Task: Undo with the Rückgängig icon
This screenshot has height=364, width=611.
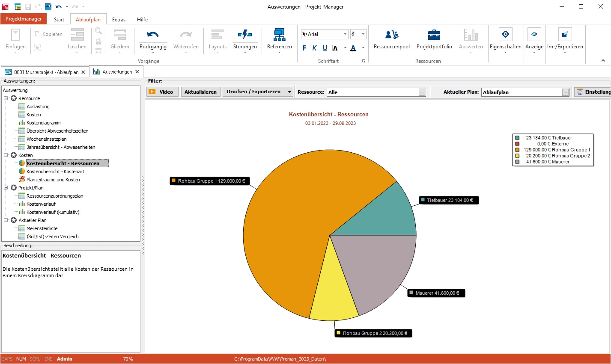Action: pos(153,35)
